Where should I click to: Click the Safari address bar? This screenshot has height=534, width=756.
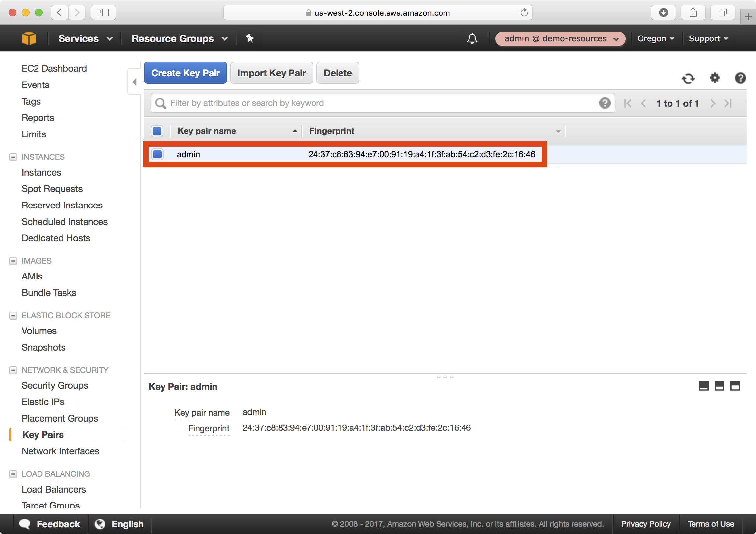pyautogui.click(x=378, y=12)
